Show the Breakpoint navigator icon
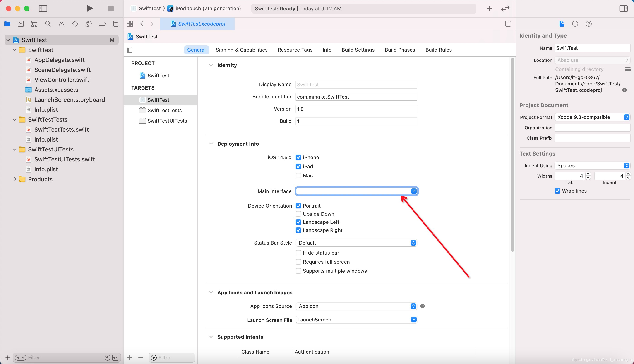 102,24
